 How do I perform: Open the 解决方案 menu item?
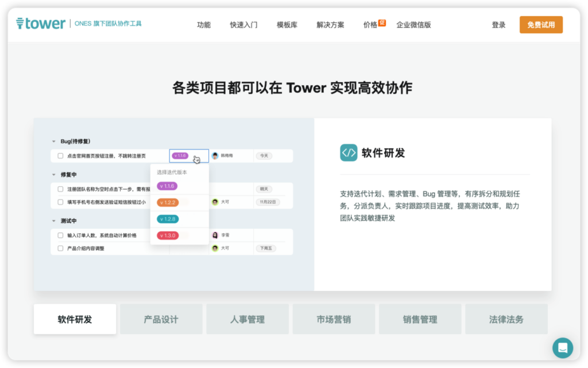[330, 25]
